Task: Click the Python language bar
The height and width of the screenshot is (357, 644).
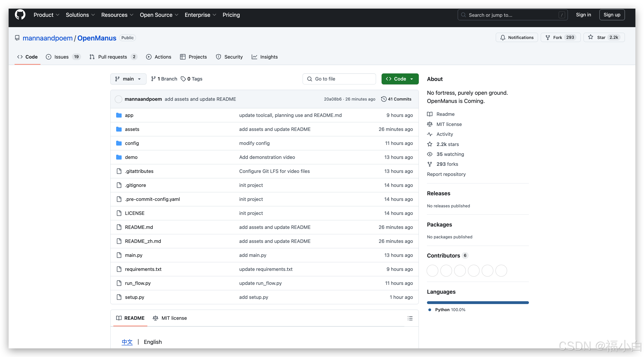Action: [x=478, y=303]
